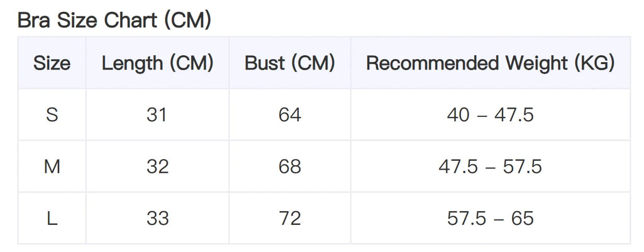Click the 'Recommended Weight (KG)' column header
This screenshot has width=644, height=252.
(490, 63)
